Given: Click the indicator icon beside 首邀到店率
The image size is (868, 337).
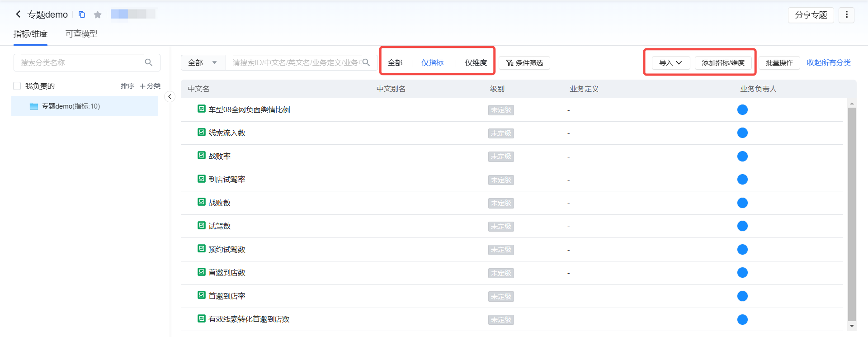Looking at the screenshot, I should [202, 295].
